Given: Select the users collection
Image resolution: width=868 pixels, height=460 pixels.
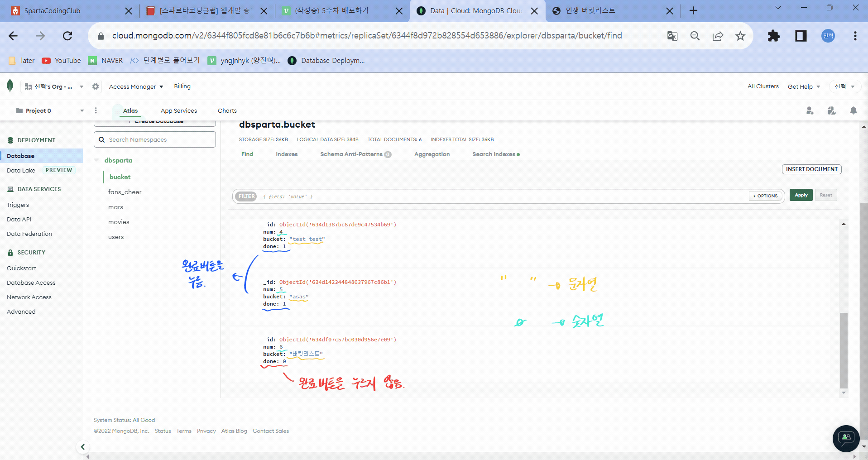Looking at the screenshot, I should point(116,237).
